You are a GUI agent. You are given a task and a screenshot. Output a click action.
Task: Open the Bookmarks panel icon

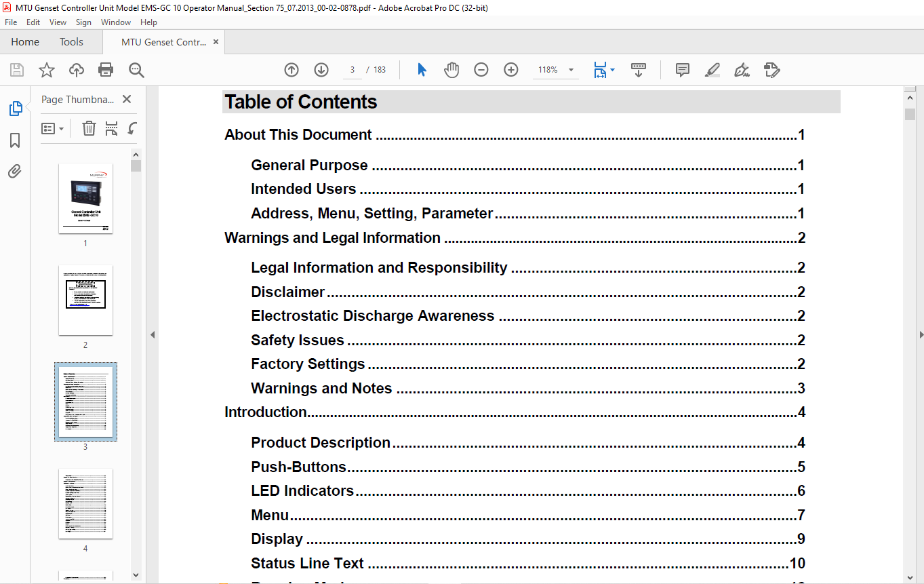point(15,140)
